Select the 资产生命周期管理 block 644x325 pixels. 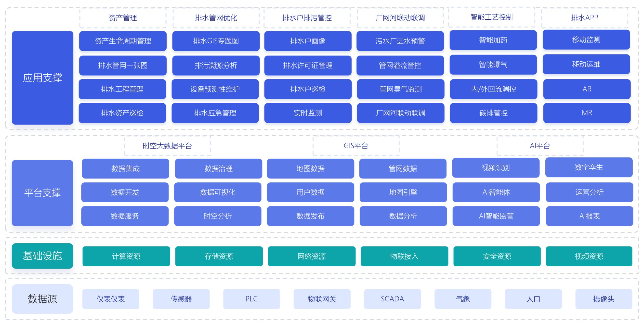tap(122, 41)
